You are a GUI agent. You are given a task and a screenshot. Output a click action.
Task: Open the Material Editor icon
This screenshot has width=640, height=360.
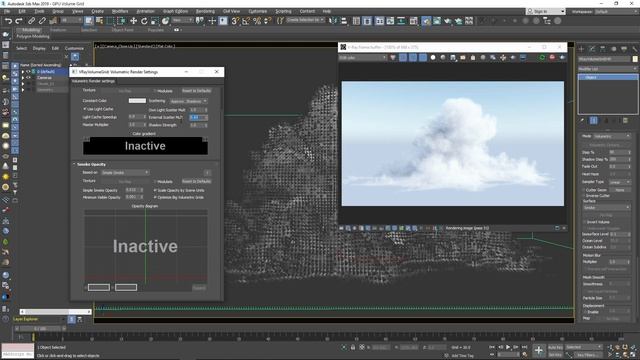(414, 20)
